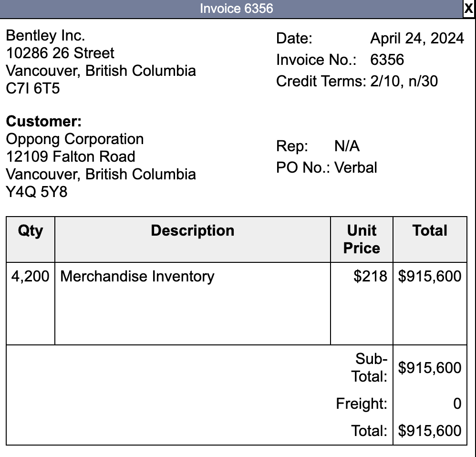Select the Credit Terms value 2/10, n/30
The height and width of the screenshot is (457, 476).
coord(404,81)
